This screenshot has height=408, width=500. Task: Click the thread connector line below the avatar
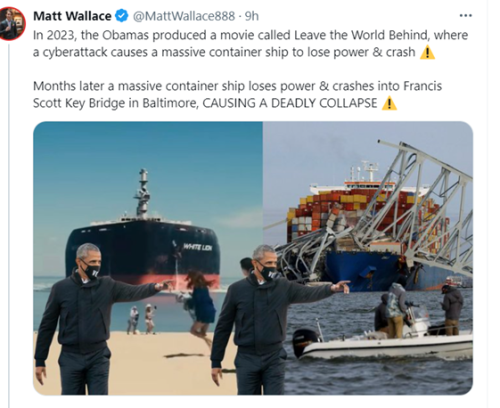coord(9,225)
